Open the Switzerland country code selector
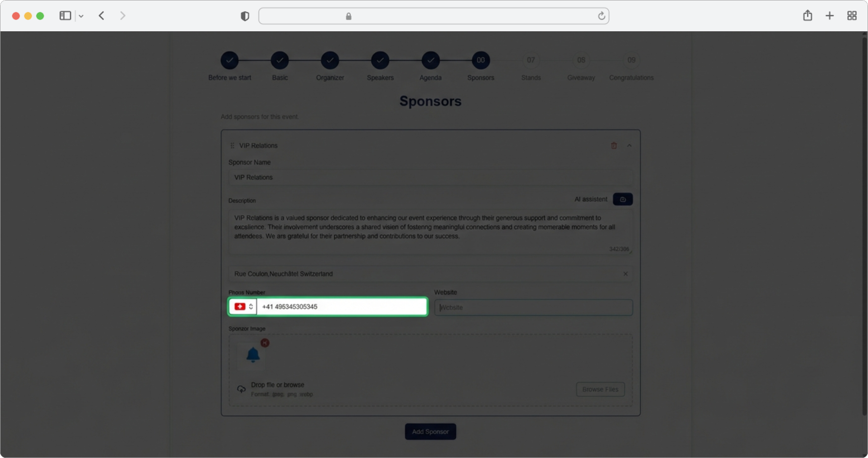 tap(243, 307)
